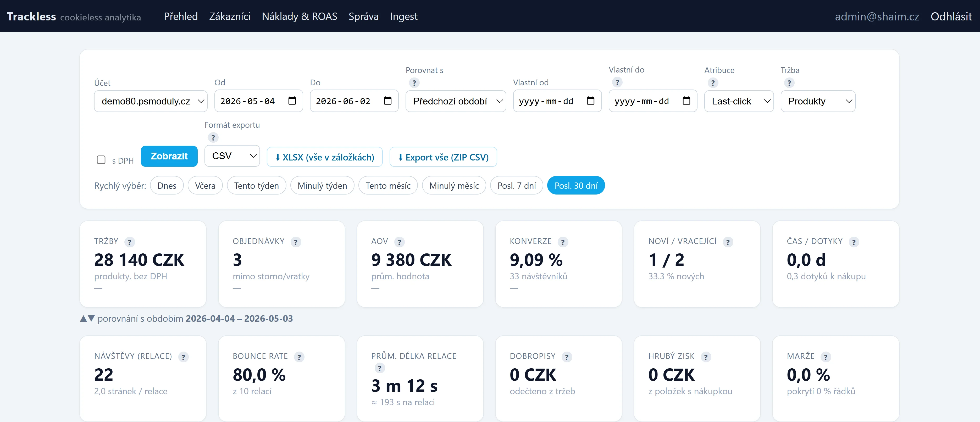Click comparison period text 2026-04-04 – 2026-05-03
The image size is (980, 422).
tap(239, 319)
